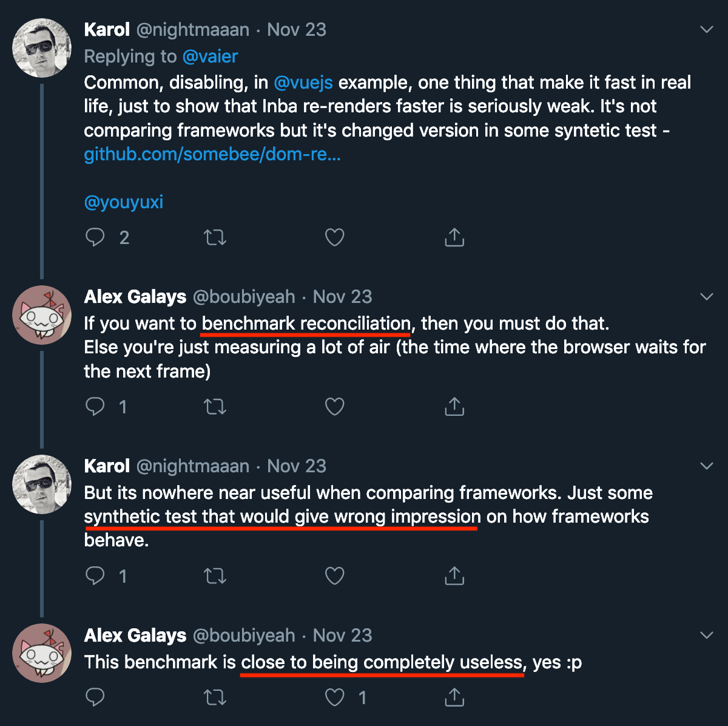Reply to Karol's first tweet about vuejs
The image size is (728, 726).
point(95,237)
